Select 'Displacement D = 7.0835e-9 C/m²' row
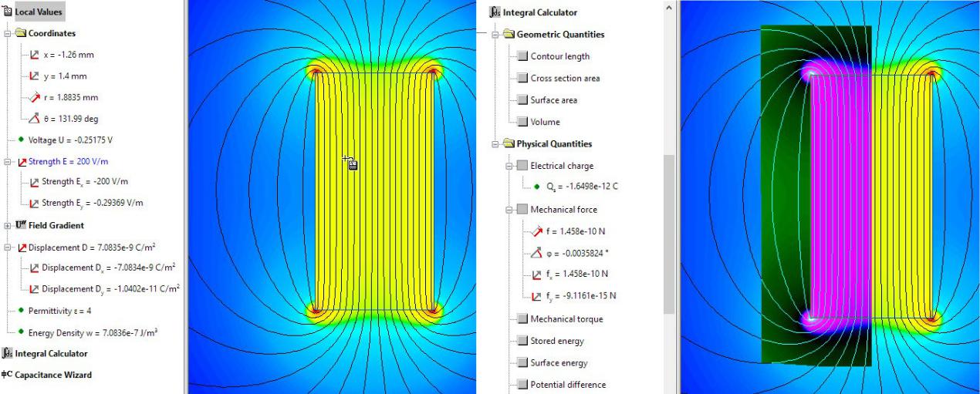The width and height of the screenshot is (980, 394). (93, 247)
